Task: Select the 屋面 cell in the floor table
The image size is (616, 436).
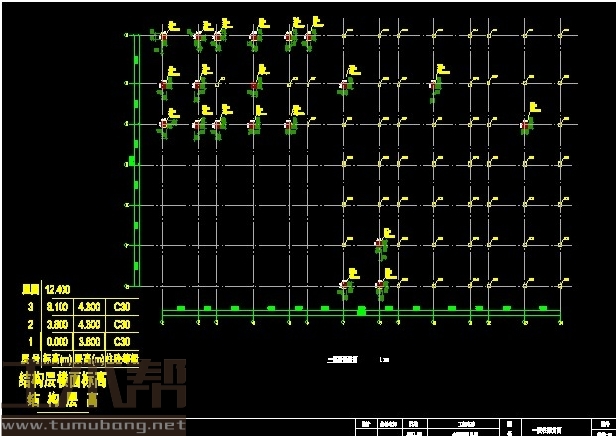Action: 31,289
